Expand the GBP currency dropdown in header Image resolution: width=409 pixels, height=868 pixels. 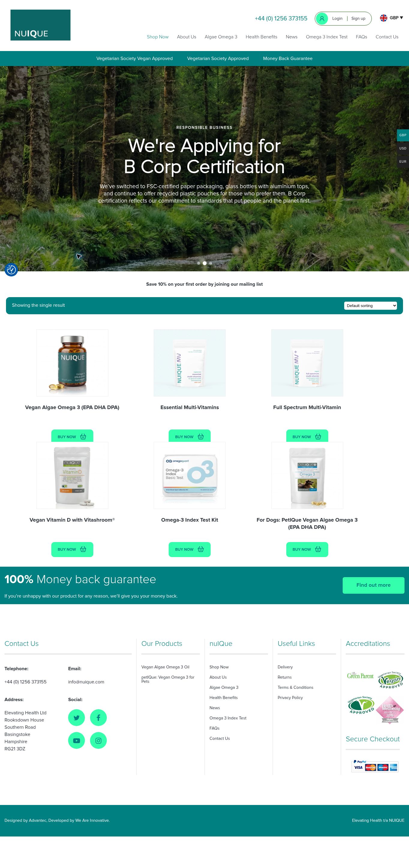[392, 18]
